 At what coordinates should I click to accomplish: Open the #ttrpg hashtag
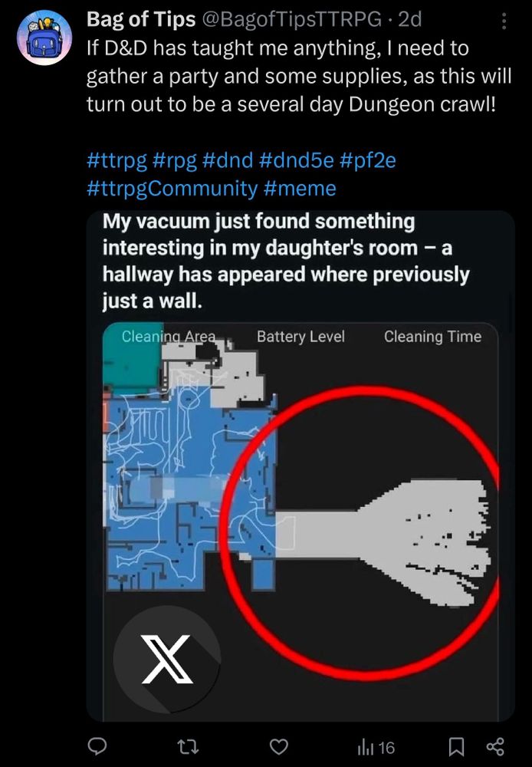[x=117, y=160]
